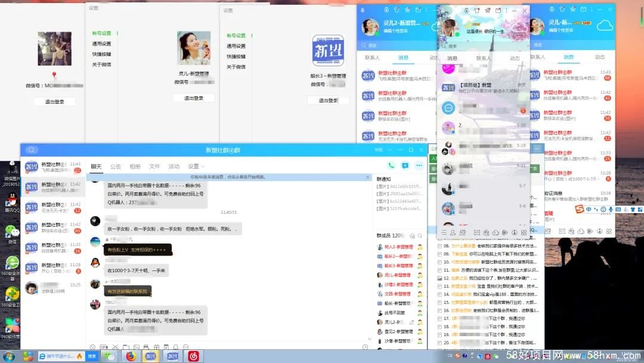Click the red NetEase Music taskbar icon
The height and width of the screenshot is (363, 644).
tap(193, 356)
